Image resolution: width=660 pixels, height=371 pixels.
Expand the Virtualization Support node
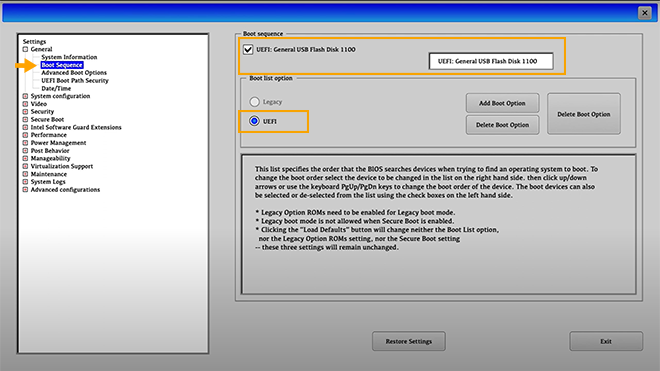[25, 166]
